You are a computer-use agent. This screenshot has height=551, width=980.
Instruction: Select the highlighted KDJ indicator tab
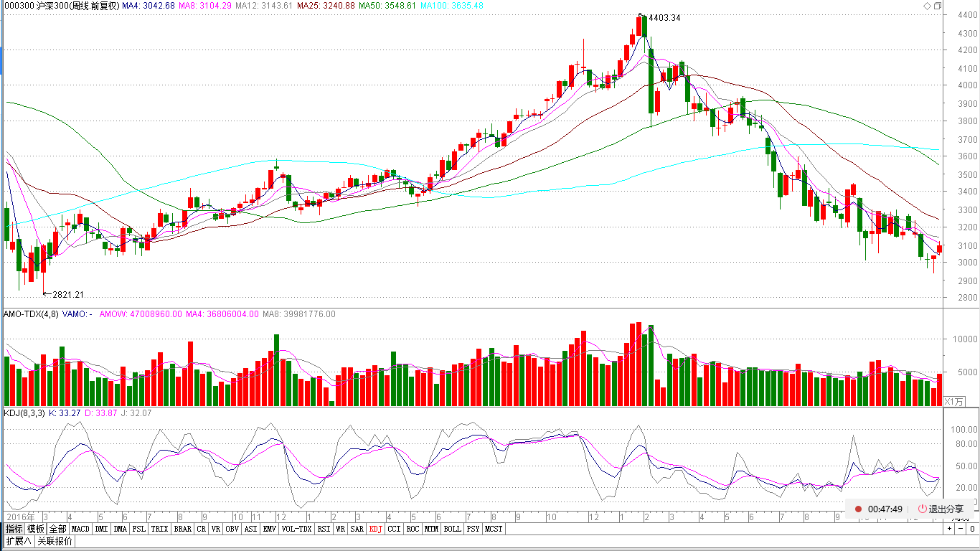click(376, 529)
